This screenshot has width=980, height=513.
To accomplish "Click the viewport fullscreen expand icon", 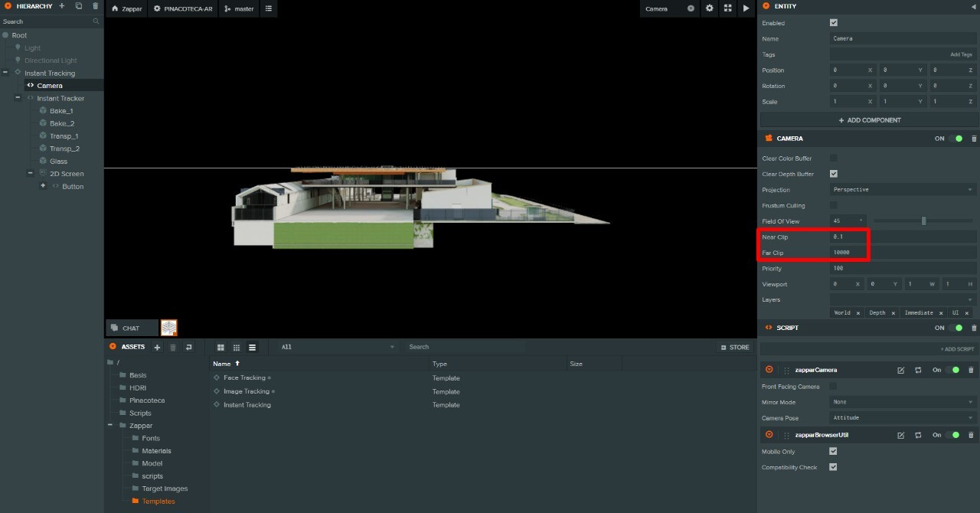I will (x=727, y=8).
